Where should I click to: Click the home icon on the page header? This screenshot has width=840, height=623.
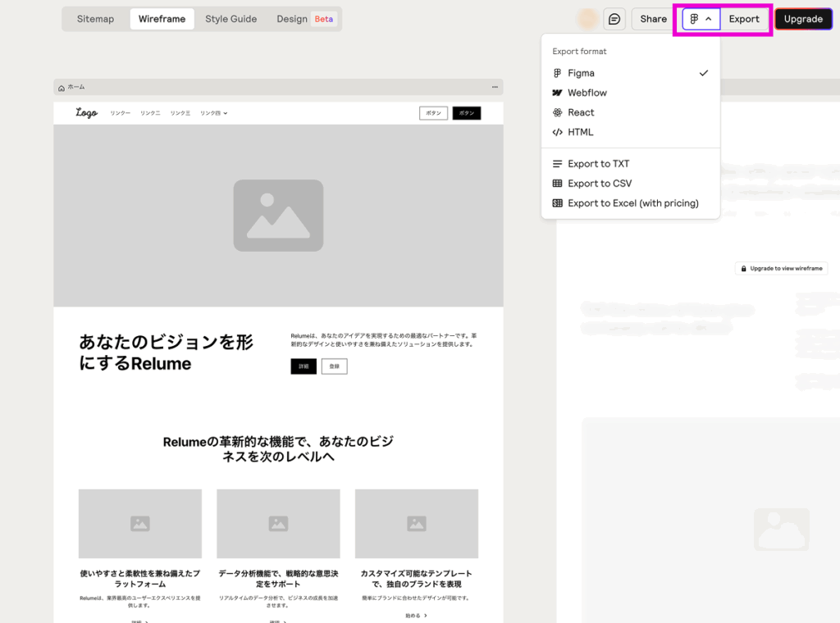point(62,87)
